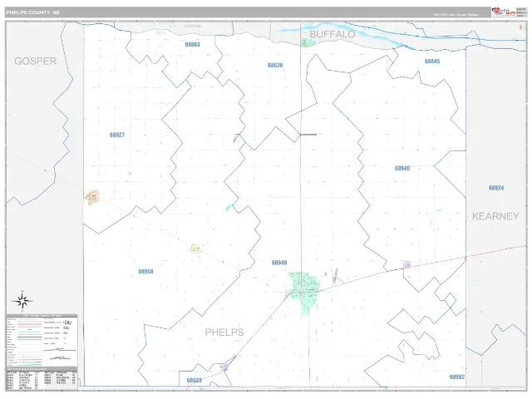Click the "PHELPS COUNTY, NE" map title

click(33, 12)
